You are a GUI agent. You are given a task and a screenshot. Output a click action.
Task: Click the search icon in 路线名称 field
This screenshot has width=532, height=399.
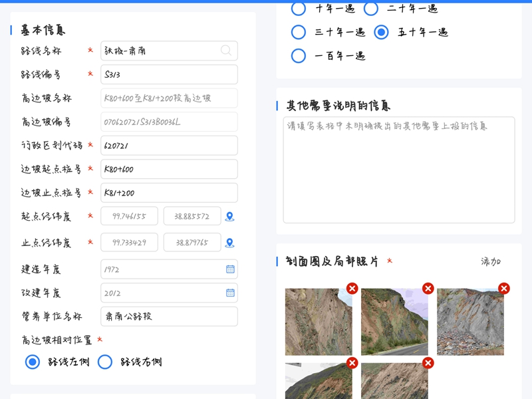(227, 51)
